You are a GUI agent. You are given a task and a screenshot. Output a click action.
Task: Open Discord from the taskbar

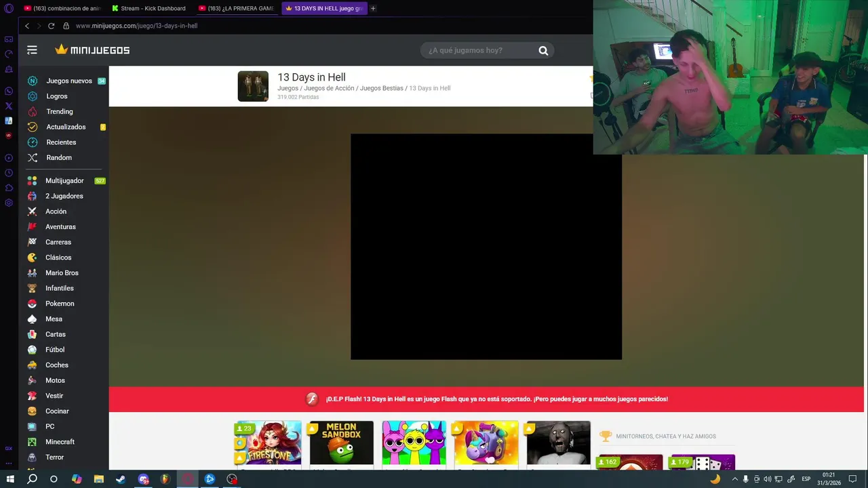143,479
